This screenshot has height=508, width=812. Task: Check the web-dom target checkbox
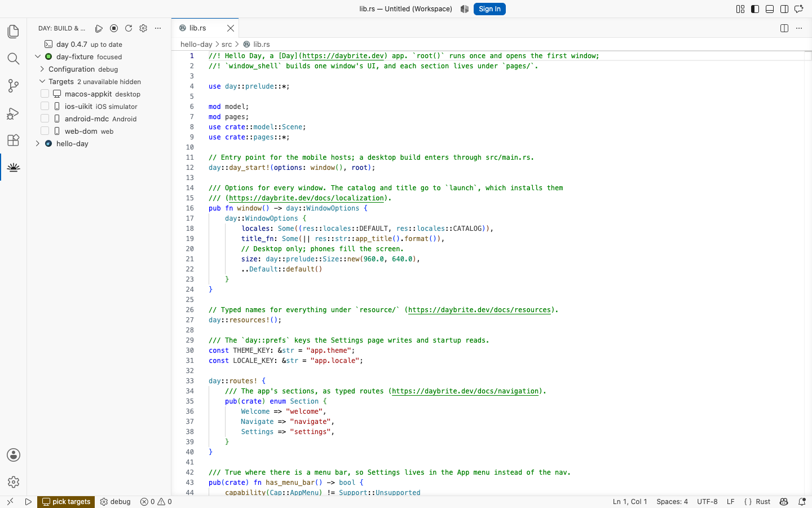45,131
